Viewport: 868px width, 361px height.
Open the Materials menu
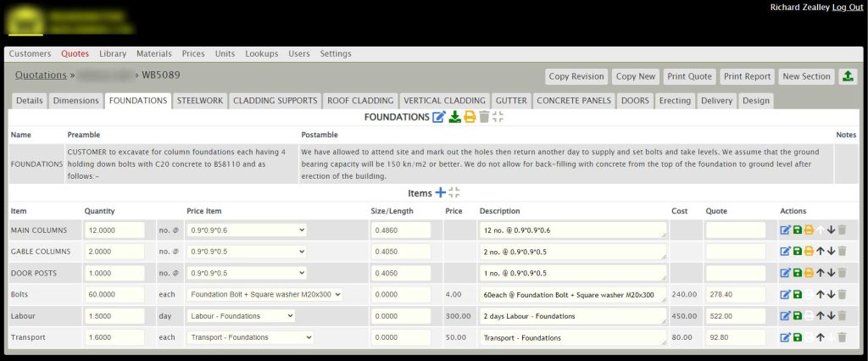tap(153, 53)
